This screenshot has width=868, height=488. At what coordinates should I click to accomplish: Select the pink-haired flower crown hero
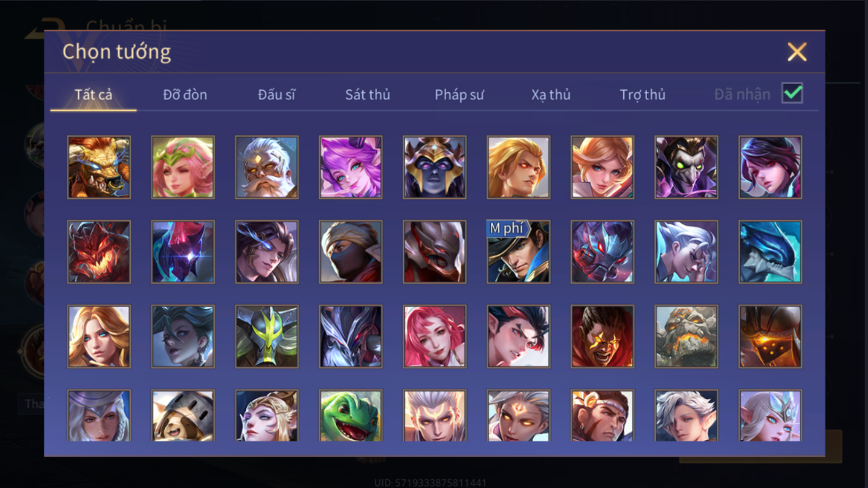[183, 168]
